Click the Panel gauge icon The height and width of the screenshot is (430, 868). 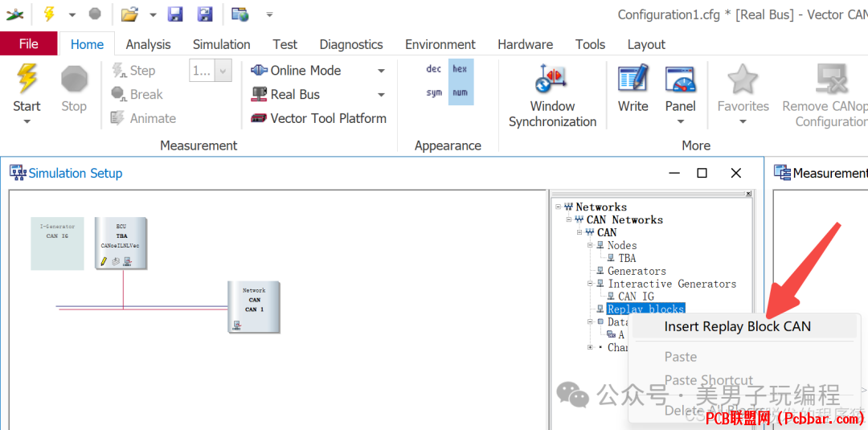pyautogui.click(x=681, y=79)
